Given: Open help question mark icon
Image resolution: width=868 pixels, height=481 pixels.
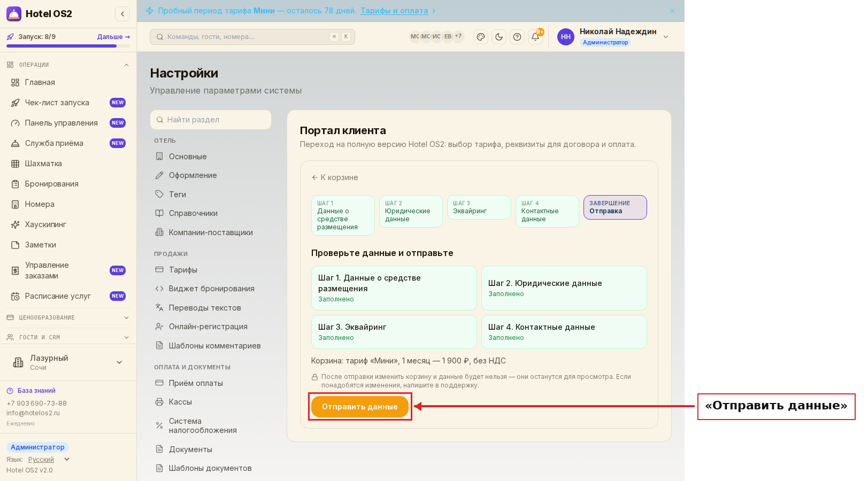Looking at the screenshot, I should point(517,37).
